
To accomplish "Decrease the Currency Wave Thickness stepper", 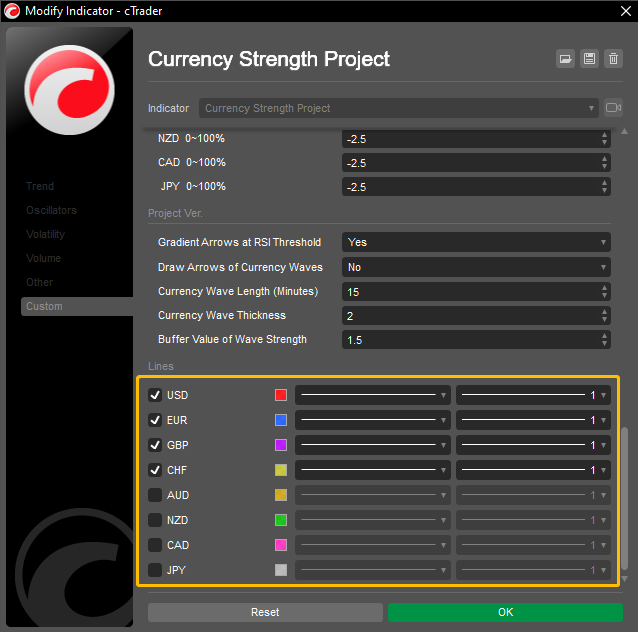I will [604, 320].
